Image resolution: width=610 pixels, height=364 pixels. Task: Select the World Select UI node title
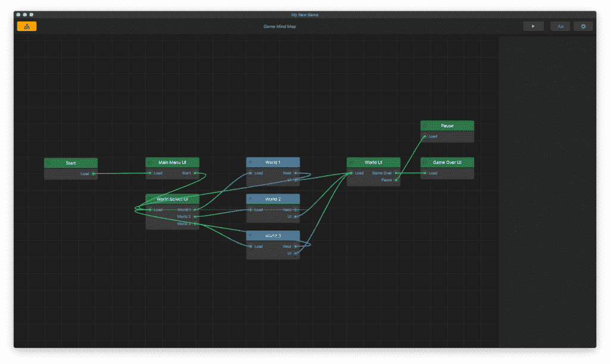click(x=172, y=199)
